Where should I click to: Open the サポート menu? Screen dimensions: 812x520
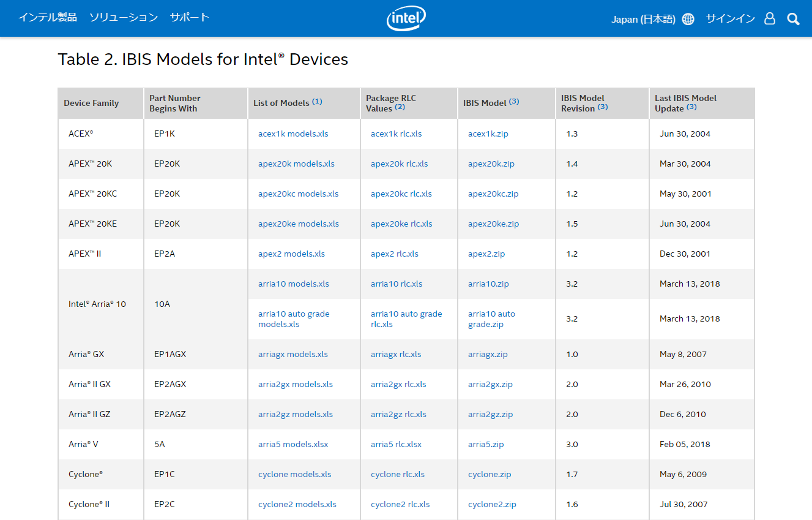[x=190, y=17]
